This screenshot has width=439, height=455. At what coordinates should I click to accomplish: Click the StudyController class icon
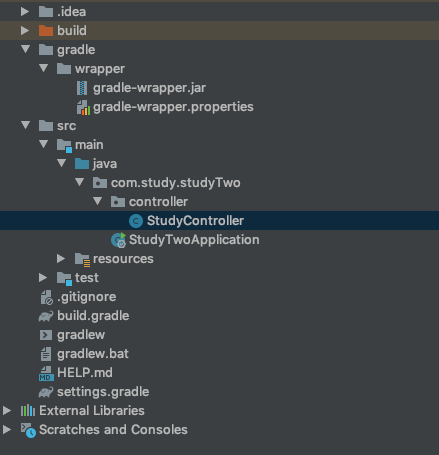[x=136, y=221]
